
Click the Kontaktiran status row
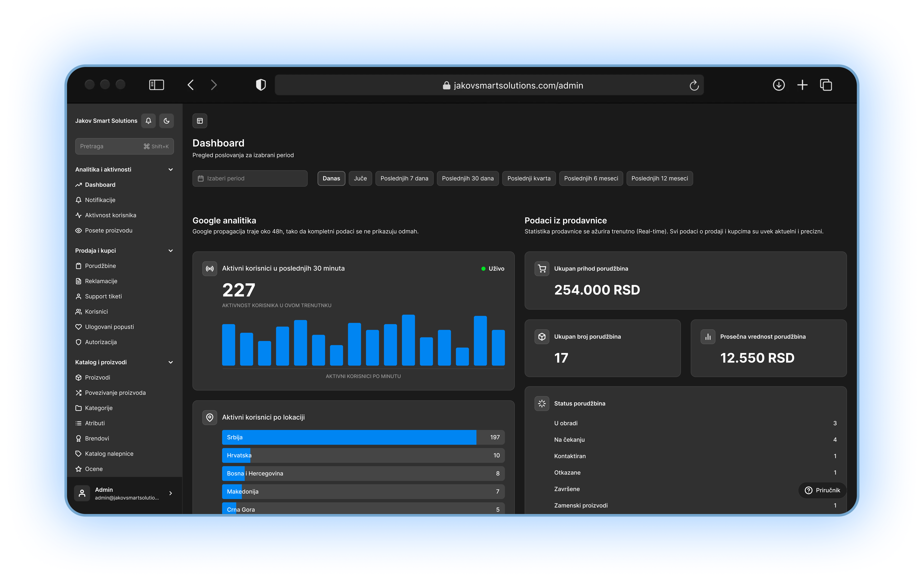point(695,456)
